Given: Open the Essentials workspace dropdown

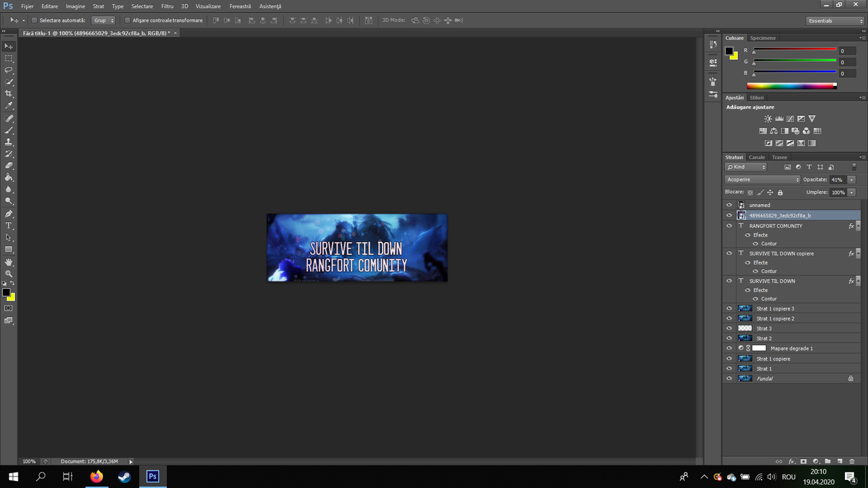Looking at the screenshot, I should [x=835, y=21].
